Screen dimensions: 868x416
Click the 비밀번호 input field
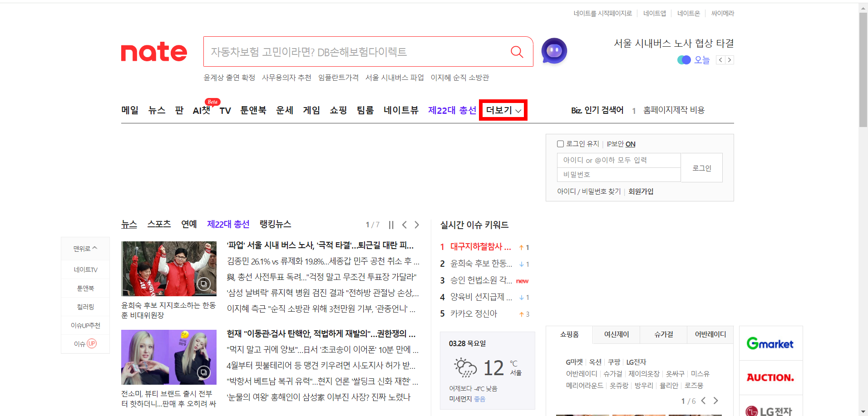[619, 175]
